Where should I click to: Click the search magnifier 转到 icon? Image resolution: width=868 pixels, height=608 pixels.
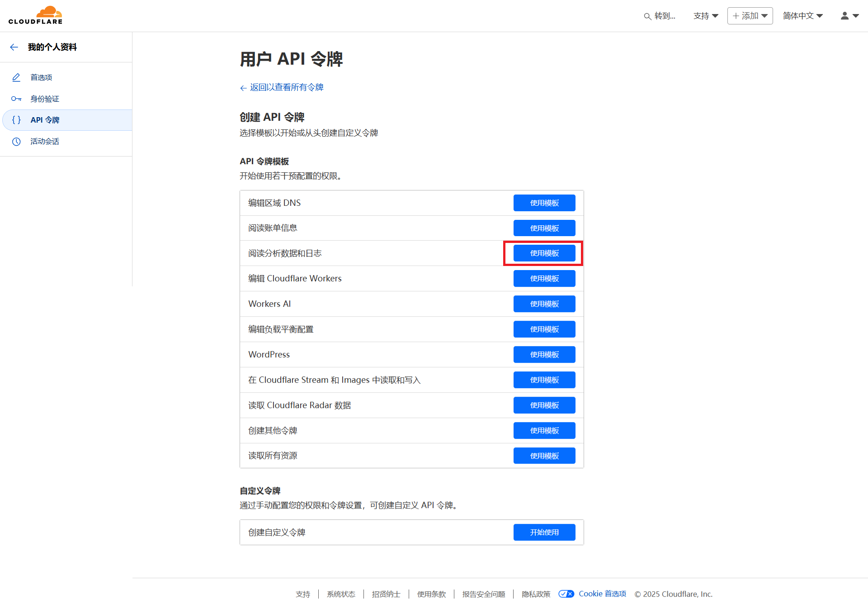[647, 16]
